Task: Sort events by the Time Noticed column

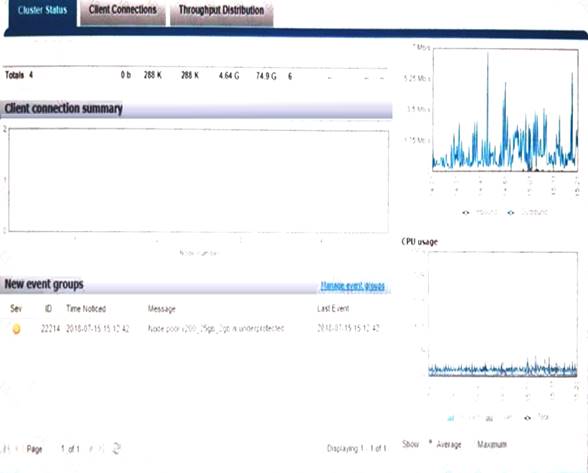Action: pyautogui.click(x=86, y=309)
